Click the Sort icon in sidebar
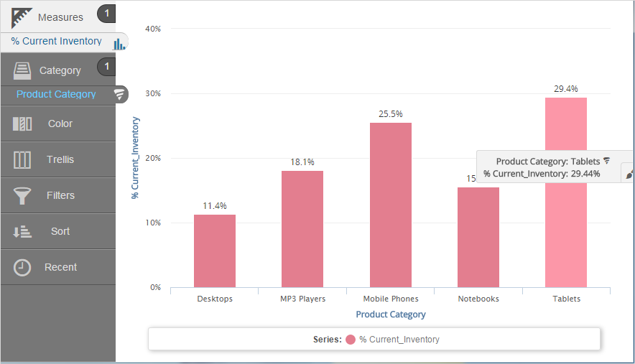635x364 pixels. point(22,231)
